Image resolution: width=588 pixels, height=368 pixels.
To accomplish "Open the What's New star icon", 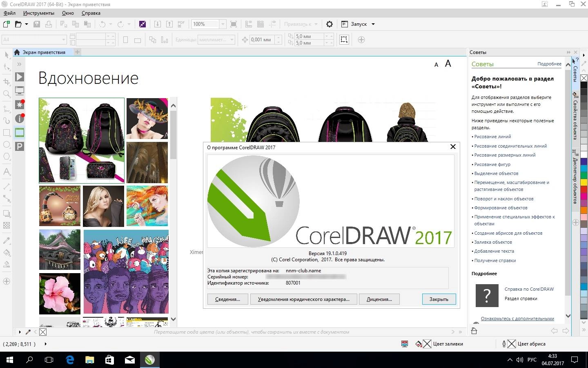I will pyautogui.click(x=19, y=105).
